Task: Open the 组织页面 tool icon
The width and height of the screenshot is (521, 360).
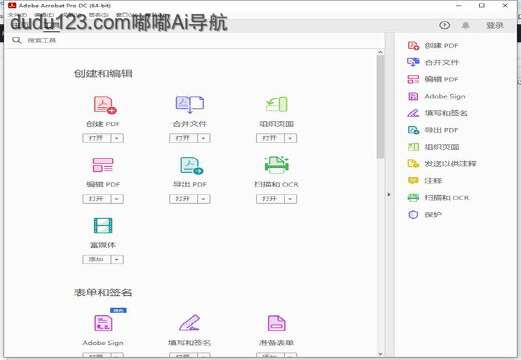Action: click(x=277, y=104)
